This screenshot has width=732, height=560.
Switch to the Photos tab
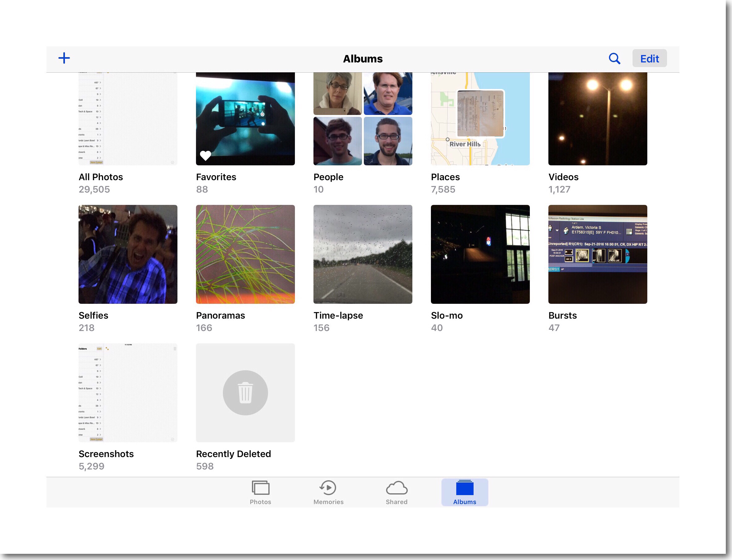(260, 492)
